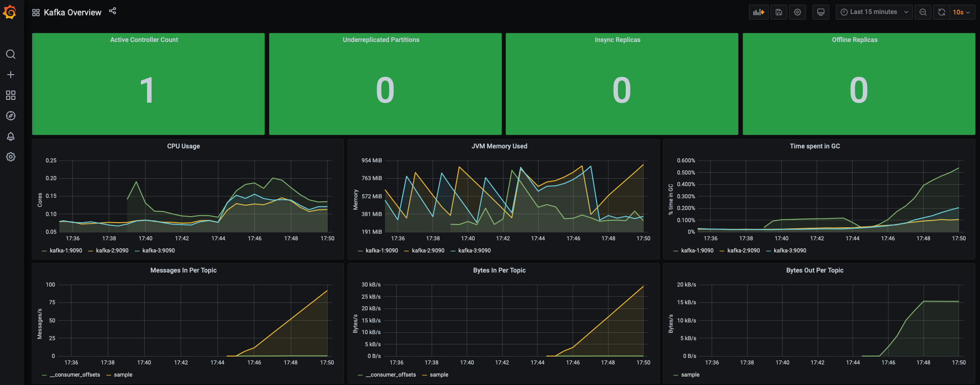This screenshot has width=980, height=385.
Task: Click the Create plus icon in sidebar
Action: point(11,75)
